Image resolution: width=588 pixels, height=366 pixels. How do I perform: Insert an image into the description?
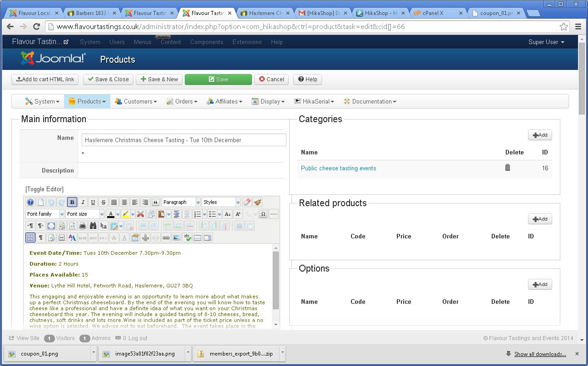177,237
